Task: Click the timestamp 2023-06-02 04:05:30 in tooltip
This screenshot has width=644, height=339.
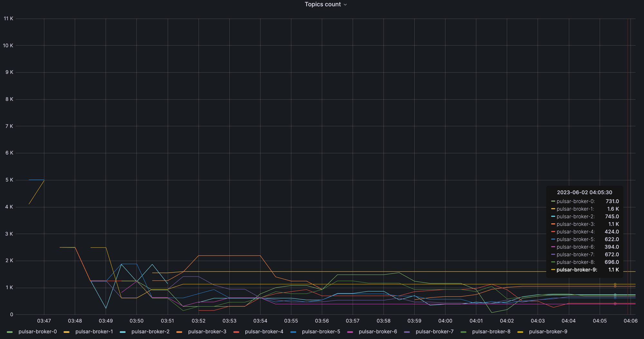Action: 585,192
